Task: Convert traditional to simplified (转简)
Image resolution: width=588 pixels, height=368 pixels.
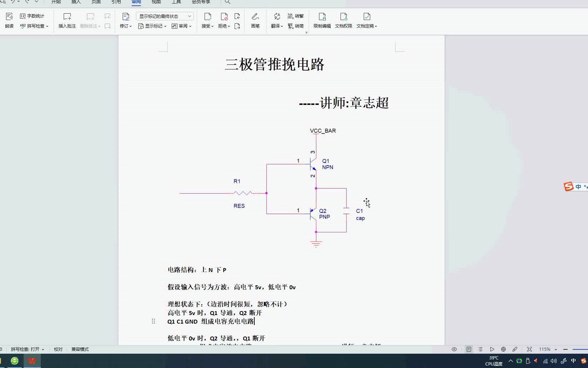Action: [x=296, y=26]
